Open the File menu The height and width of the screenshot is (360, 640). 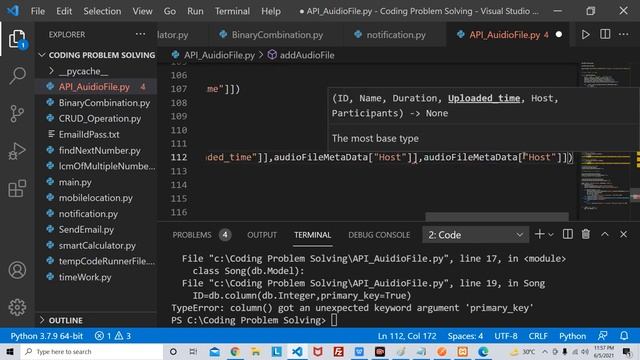click(x=38, y=11)
